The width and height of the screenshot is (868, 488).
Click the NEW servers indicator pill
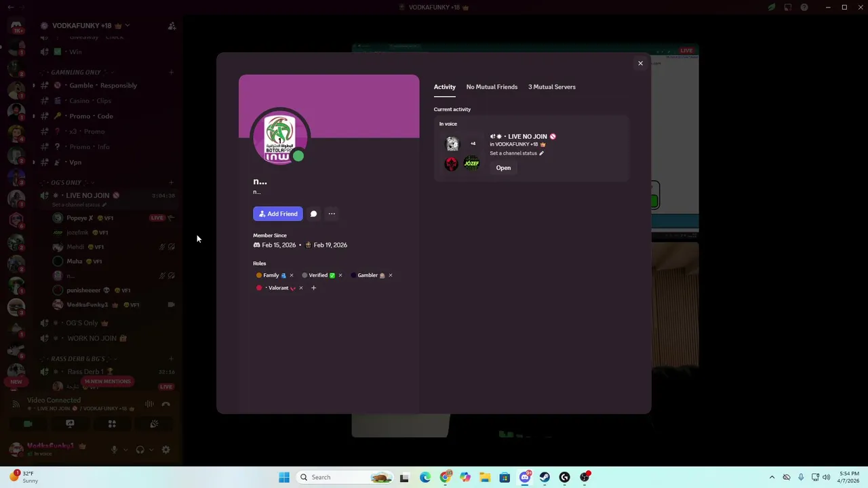pyautogui.click(x=16, y=382)
